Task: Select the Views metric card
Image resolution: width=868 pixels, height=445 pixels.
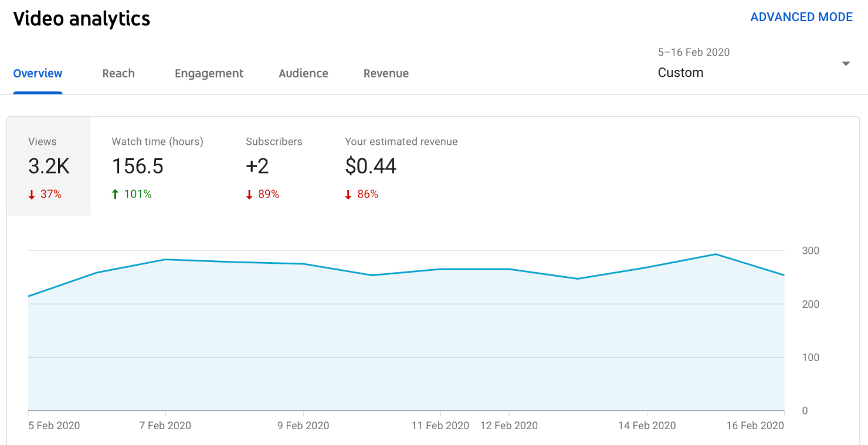Action: click(49, 167)
